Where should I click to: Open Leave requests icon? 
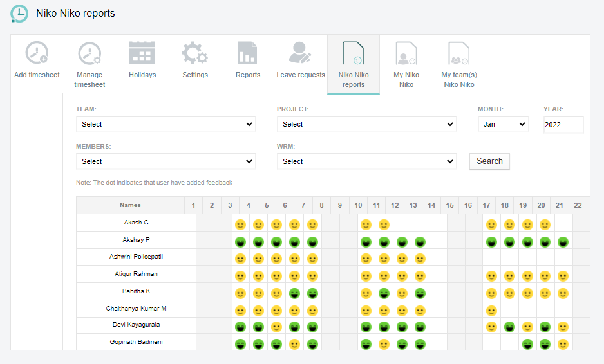pyautogui.click(x=301, y=53)
